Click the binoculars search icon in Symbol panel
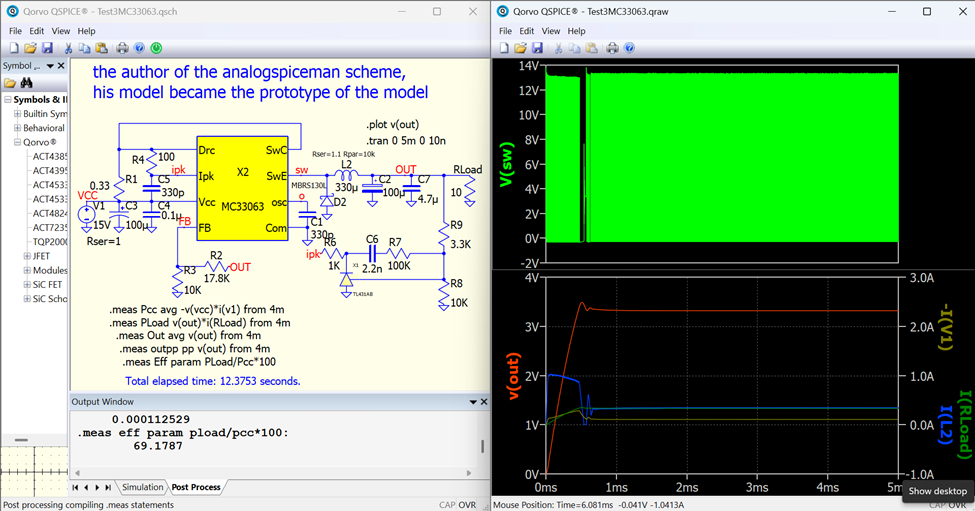The width and height of the screenshot is (975, 511). click(27, 83)
